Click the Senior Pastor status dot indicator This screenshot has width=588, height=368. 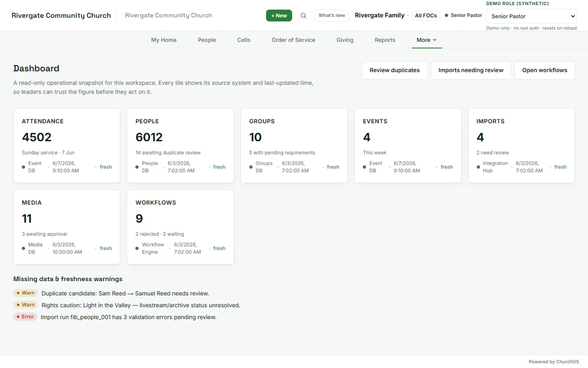coord(447,15)
